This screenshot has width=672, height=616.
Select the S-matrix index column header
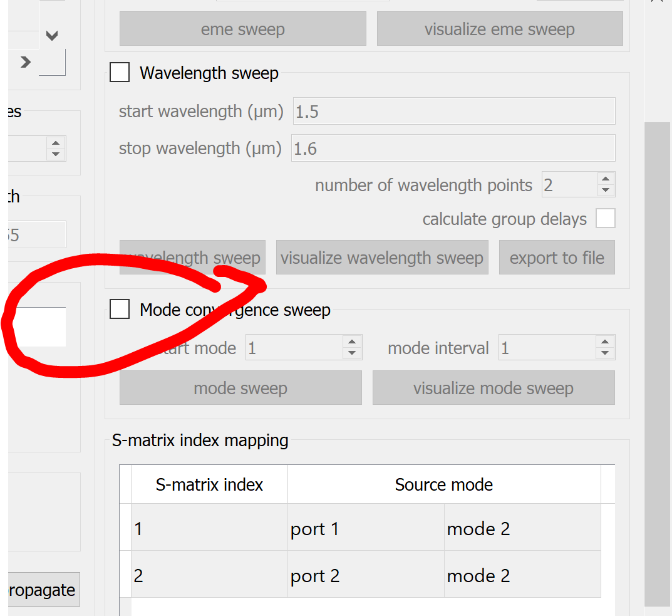click(209, 484)
